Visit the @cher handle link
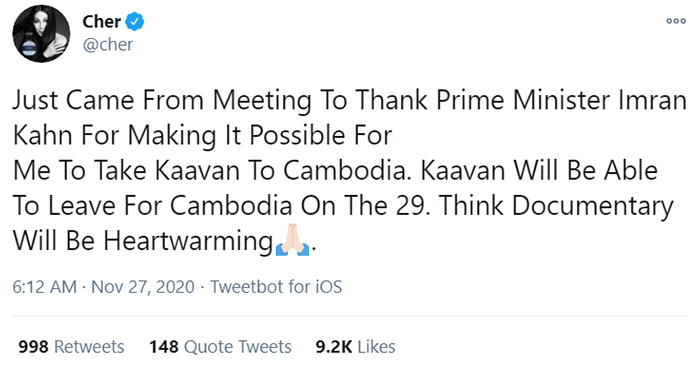The height and width of the screenshot is (367, 700). coord(108,45)
